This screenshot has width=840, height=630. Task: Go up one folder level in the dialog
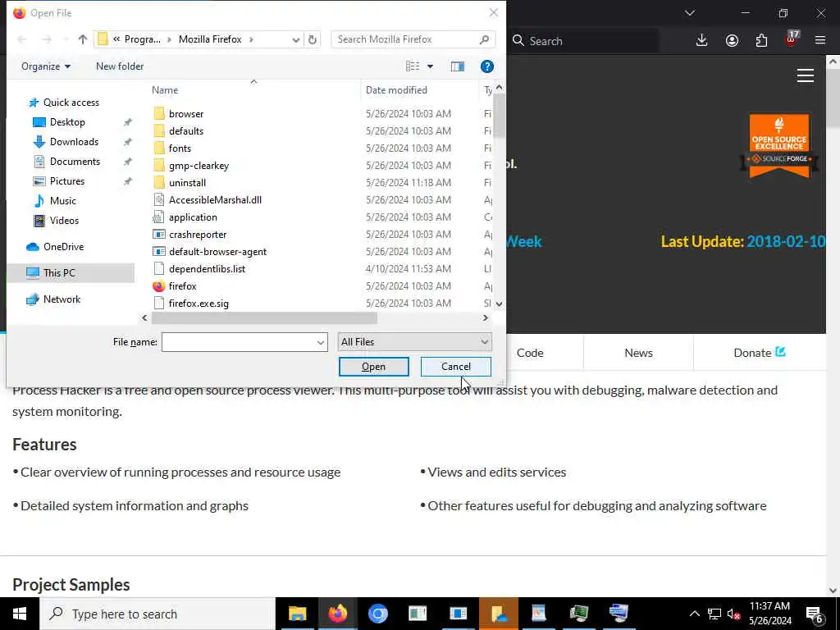[83, 39]
